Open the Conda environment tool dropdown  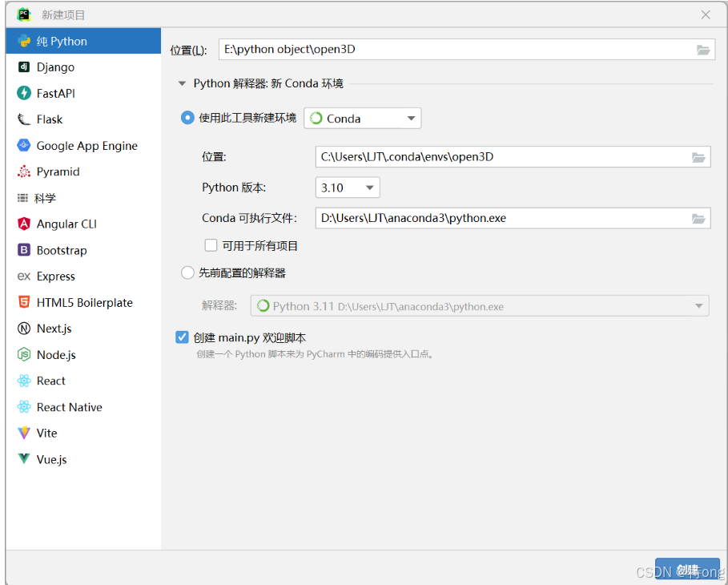pos(362,118)
